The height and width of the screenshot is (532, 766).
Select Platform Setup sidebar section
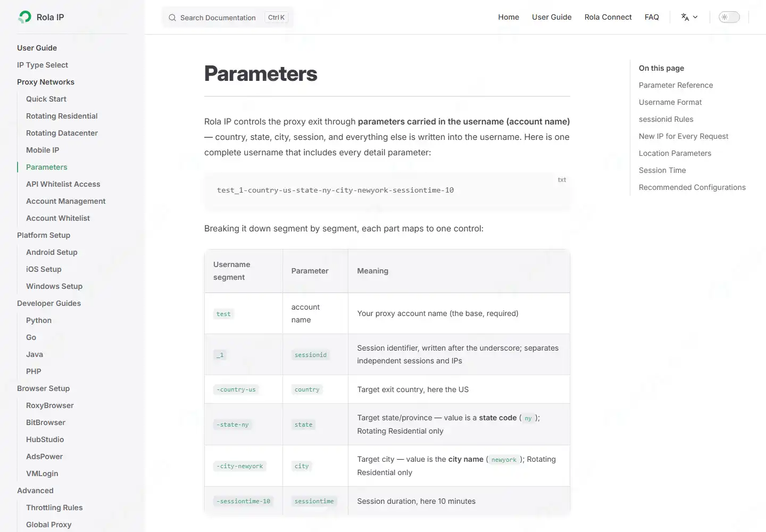tap(44, 235)
